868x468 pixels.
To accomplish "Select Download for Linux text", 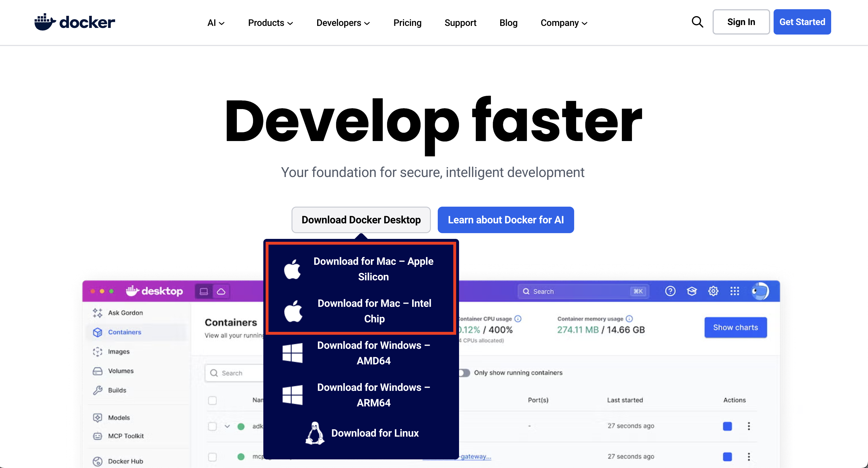I will click(375, 433).
